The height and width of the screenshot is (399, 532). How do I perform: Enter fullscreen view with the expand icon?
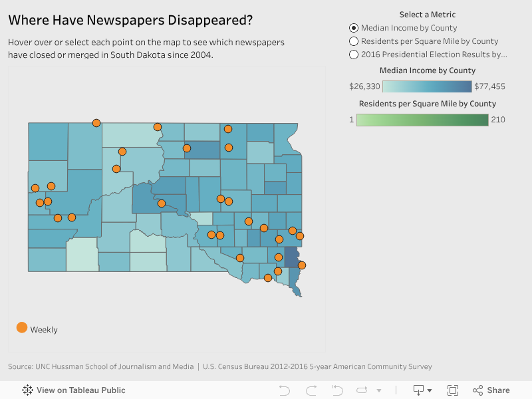coord(454,390)
